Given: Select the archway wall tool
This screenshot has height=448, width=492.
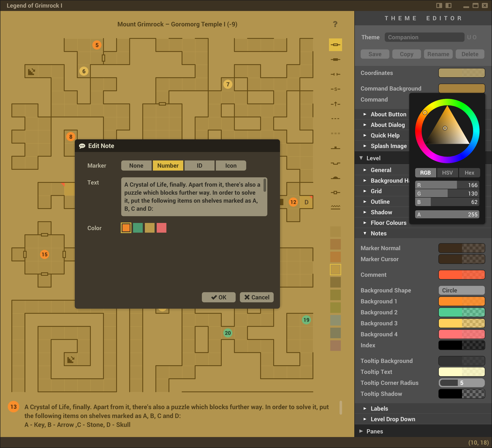Looking at the screenshot, I should click(x=335, y=74).
